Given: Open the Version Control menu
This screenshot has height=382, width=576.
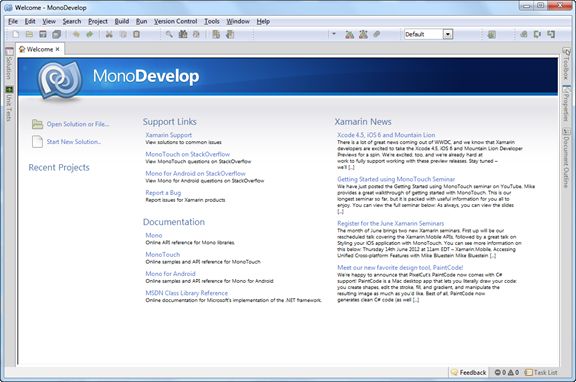Looking at the screenshot, I should tap(175, 21).
